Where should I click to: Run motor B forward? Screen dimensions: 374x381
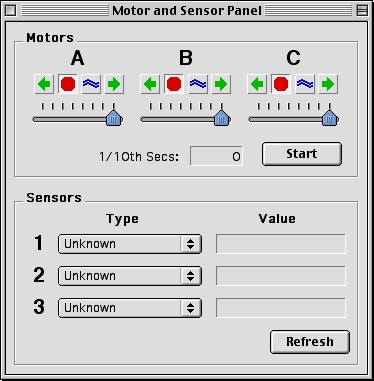tap(221, 84)
